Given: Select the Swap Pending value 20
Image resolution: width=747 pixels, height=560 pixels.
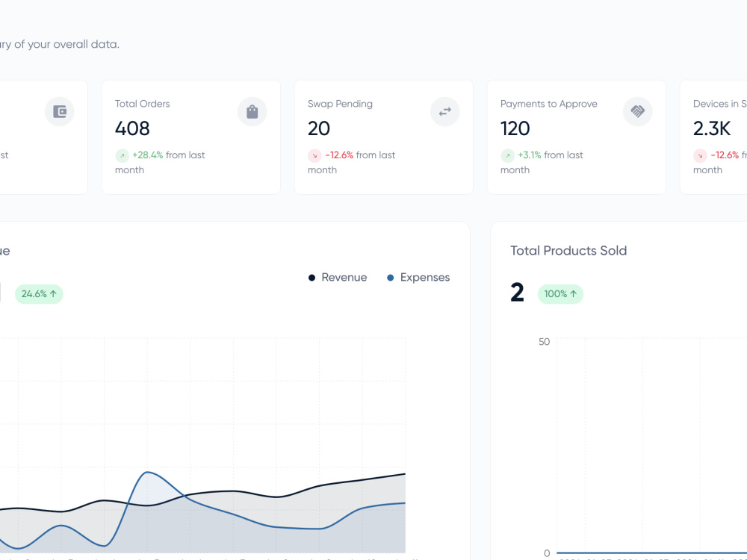Looking at the screenshot, I should (x=319, y=128).
